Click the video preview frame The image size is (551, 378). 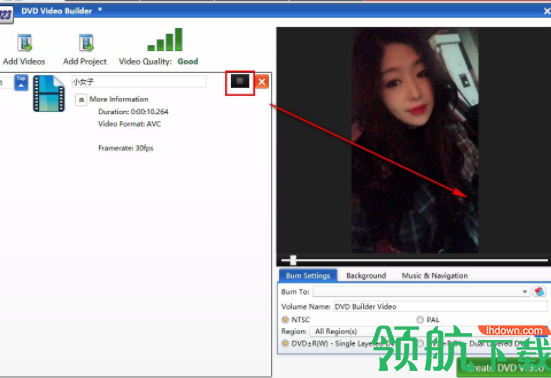coord(415,141)
